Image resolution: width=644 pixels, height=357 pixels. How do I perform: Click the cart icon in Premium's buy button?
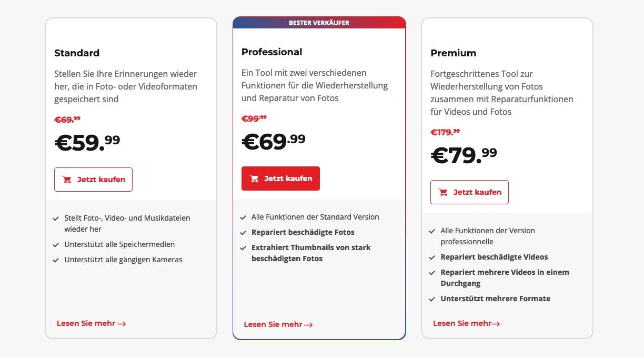(443, 192)
